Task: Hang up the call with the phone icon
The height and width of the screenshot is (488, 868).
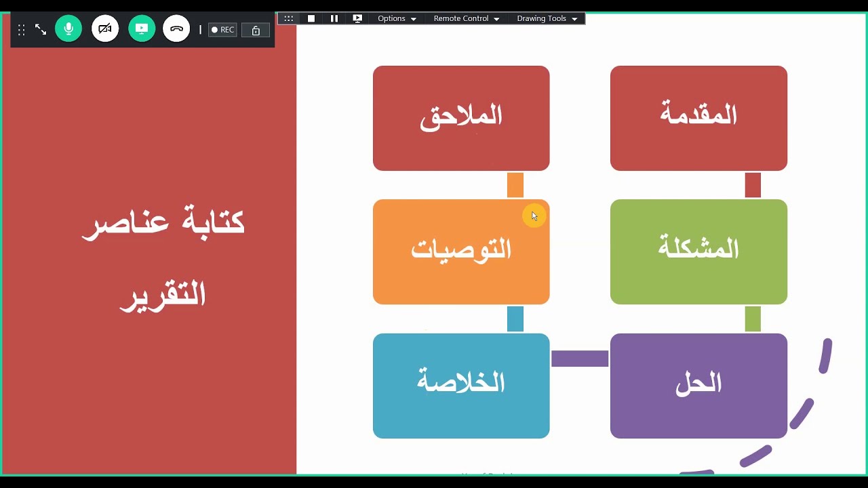Action: coord(176,29)
